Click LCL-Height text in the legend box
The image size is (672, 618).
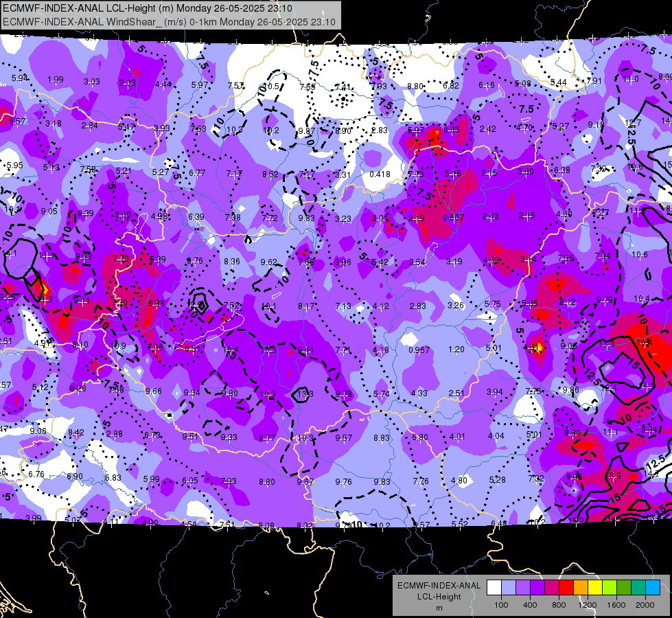click(439, 597)
